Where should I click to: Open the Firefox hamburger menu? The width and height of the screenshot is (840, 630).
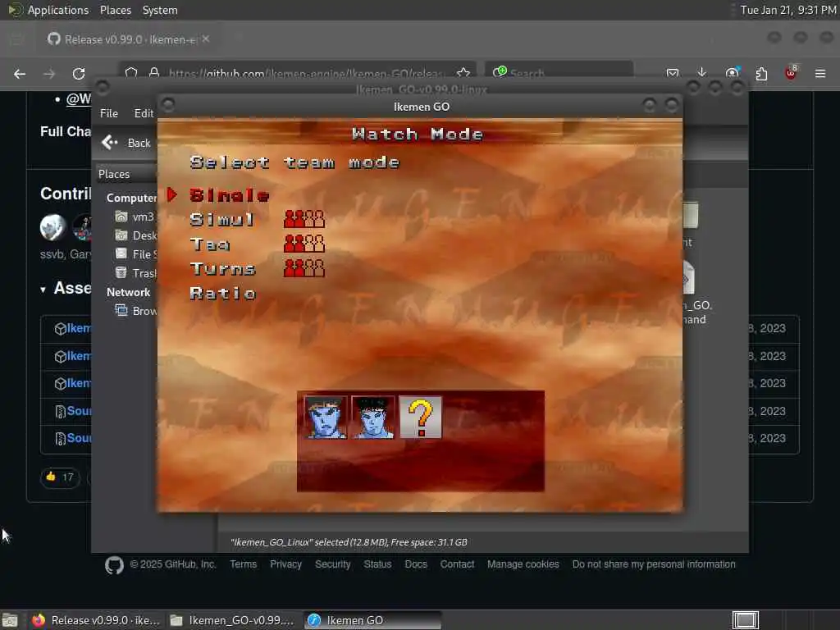coord(820,73)
